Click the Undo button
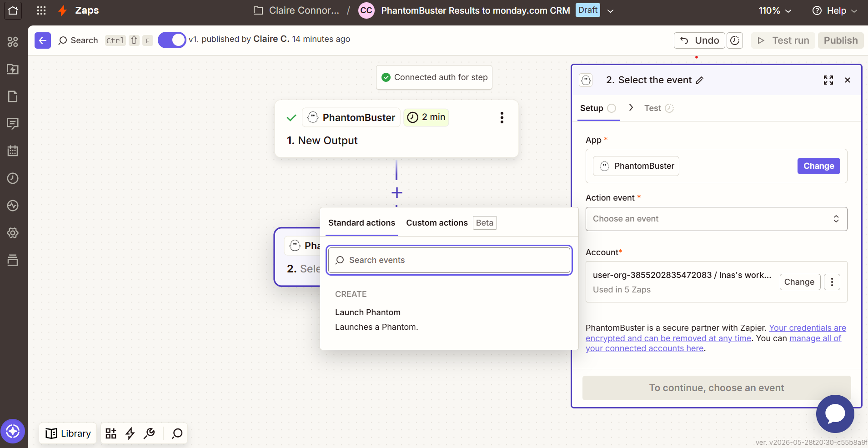This screenshot has width=868, height=448. 699,40
